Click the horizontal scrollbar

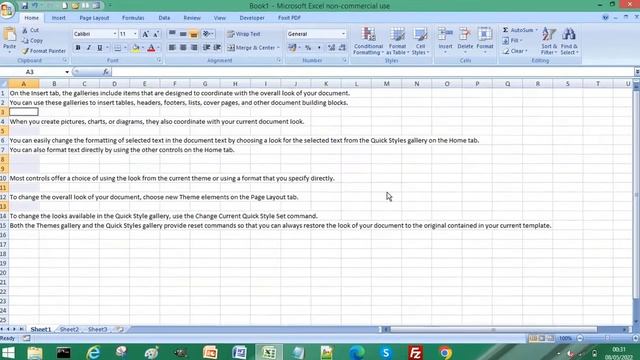coord(493,329)
